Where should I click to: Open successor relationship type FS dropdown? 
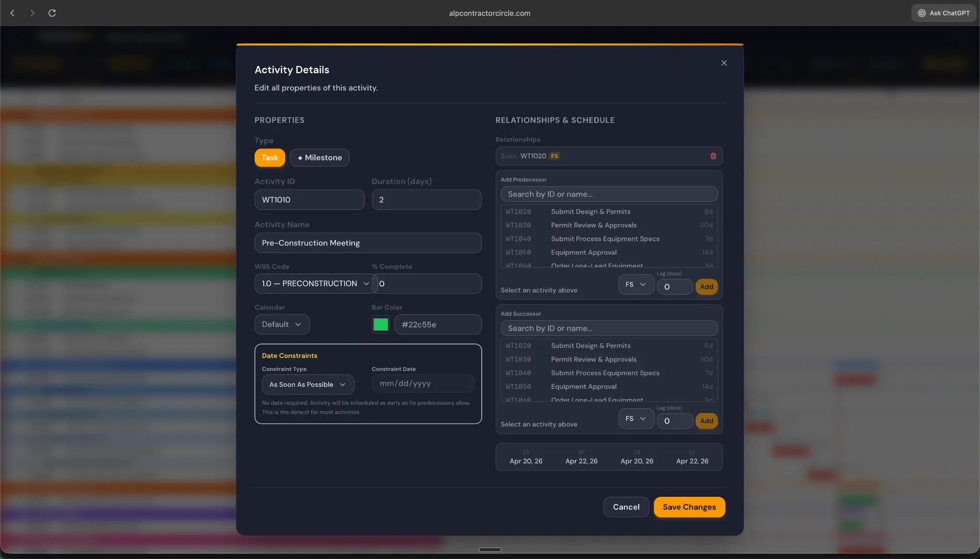pos(636,418)
